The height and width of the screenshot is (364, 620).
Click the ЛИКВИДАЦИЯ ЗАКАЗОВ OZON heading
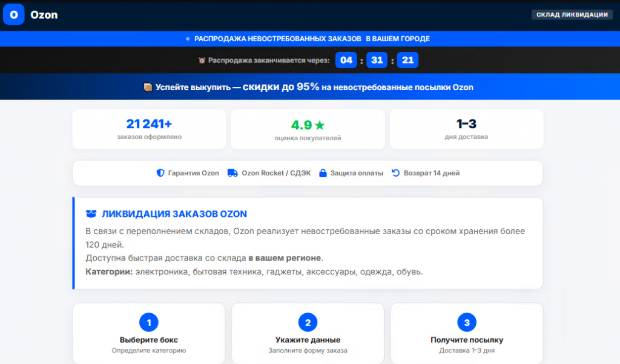click(174, 214)
